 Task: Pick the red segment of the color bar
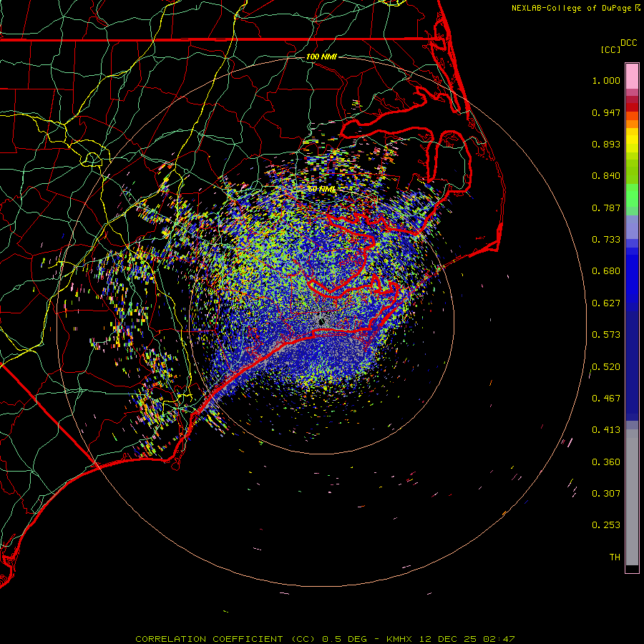point(632,107)
